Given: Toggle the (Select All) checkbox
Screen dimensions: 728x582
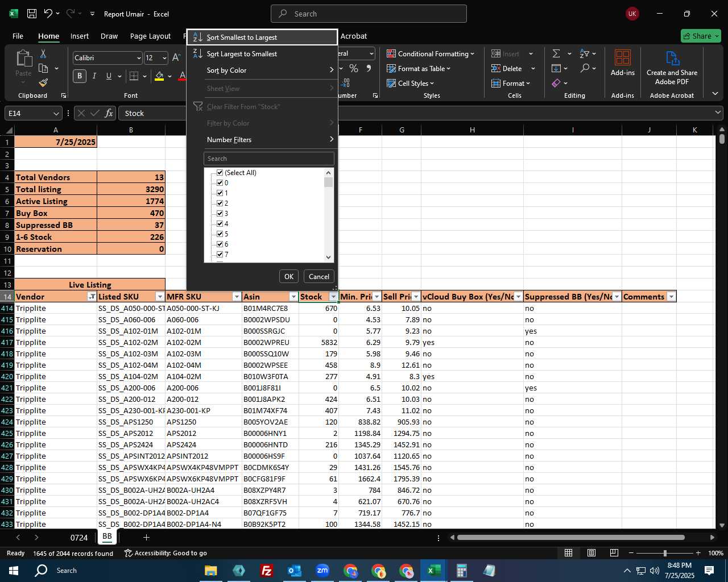Looking at the screenshot, I should point(220,173).
